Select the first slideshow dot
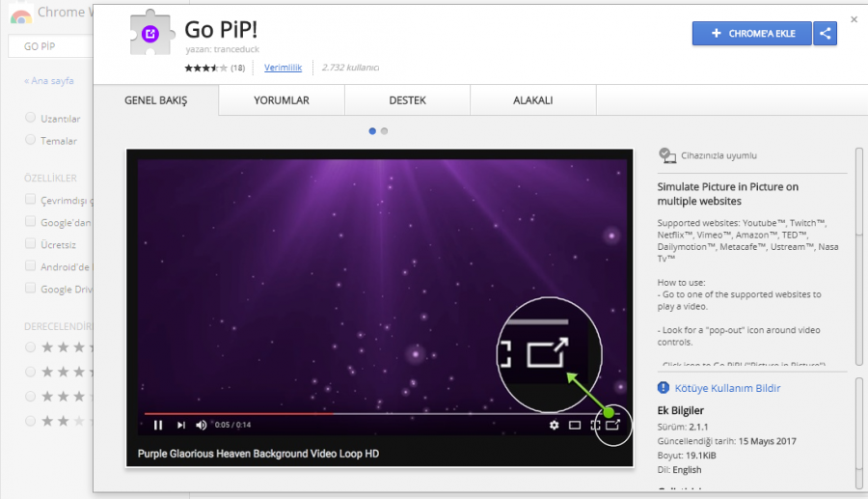Viewport: 868px width, 499px height. [x=372, y=131]
